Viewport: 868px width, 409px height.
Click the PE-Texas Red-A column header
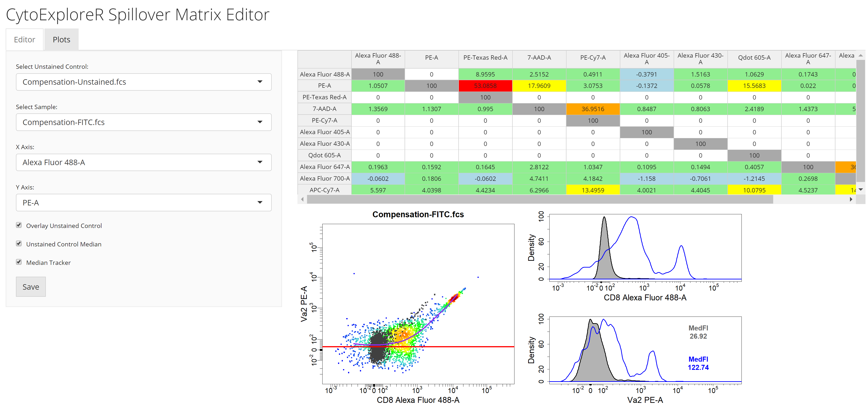click(x=485, y=58)
